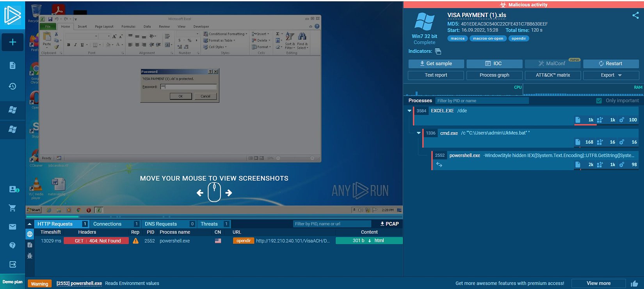The image size is (644, 289).
Task: Select the bug debug view icon
Action: (x=30, y=256)
